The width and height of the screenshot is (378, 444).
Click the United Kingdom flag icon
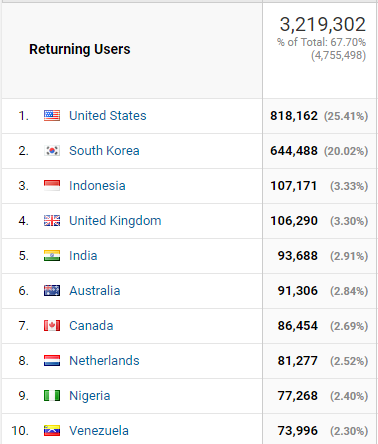point(52,221)
